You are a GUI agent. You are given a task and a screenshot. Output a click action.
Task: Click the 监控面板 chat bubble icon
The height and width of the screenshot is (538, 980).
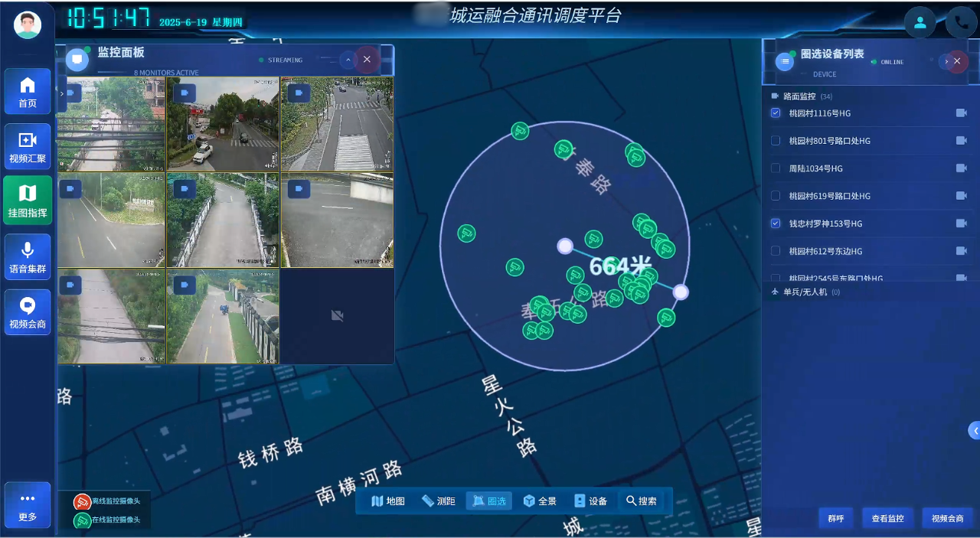click(x=77, y=59)
